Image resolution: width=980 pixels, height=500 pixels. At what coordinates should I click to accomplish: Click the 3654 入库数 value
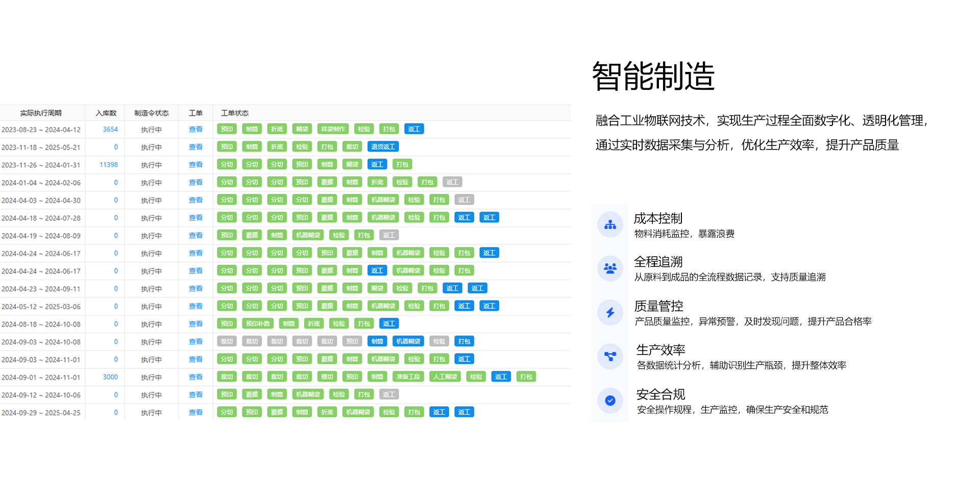(x=110, y=130)
